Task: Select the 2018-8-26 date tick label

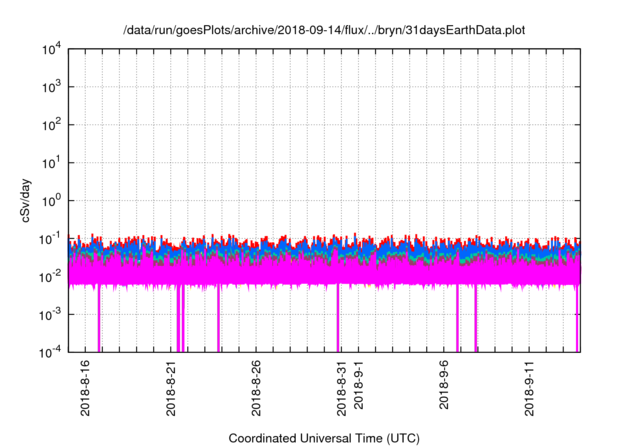Action: tap(256, 388)
